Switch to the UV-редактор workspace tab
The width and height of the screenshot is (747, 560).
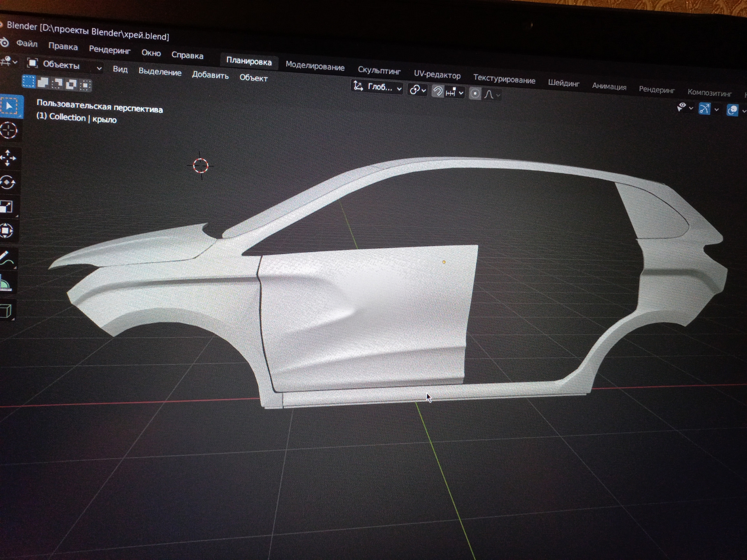click(437, 75)
